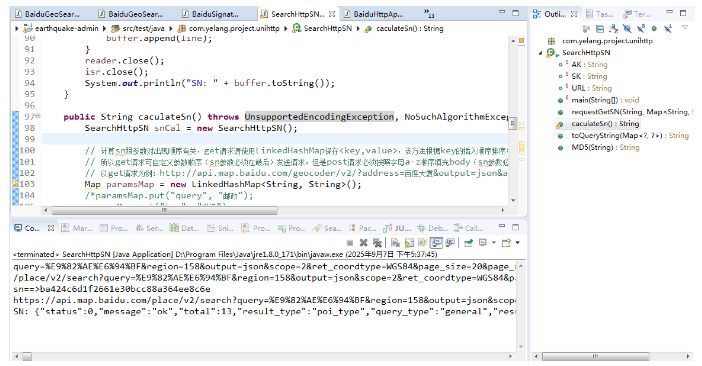Open the Mar... view tab
The width and height of the screenshot is (702, 366).
[x=77, y=228]
